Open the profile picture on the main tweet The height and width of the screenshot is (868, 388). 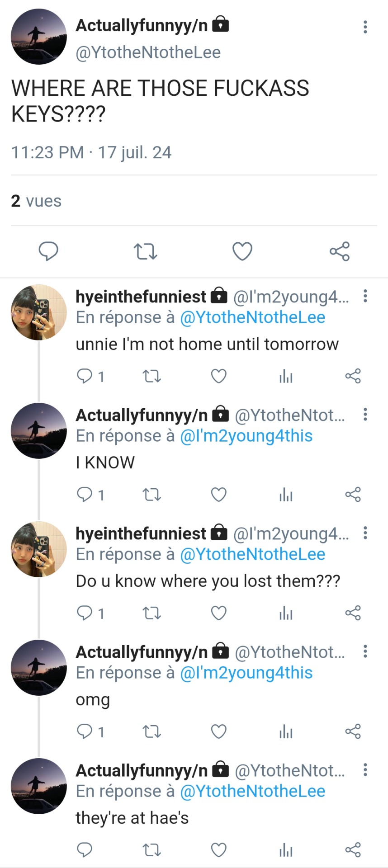click(39, 37)
